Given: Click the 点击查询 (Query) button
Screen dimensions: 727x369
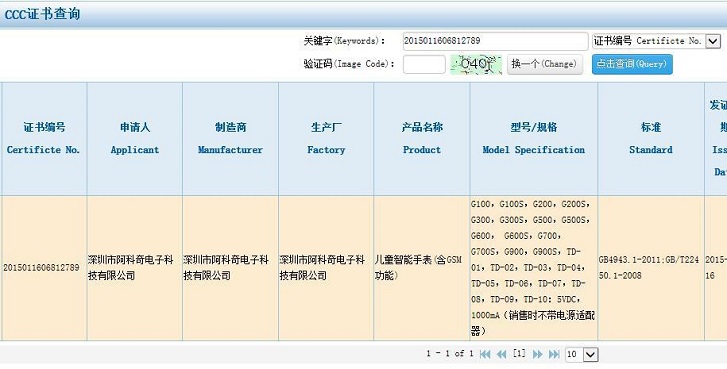Looking at the screenshot, I should [632, 64].
